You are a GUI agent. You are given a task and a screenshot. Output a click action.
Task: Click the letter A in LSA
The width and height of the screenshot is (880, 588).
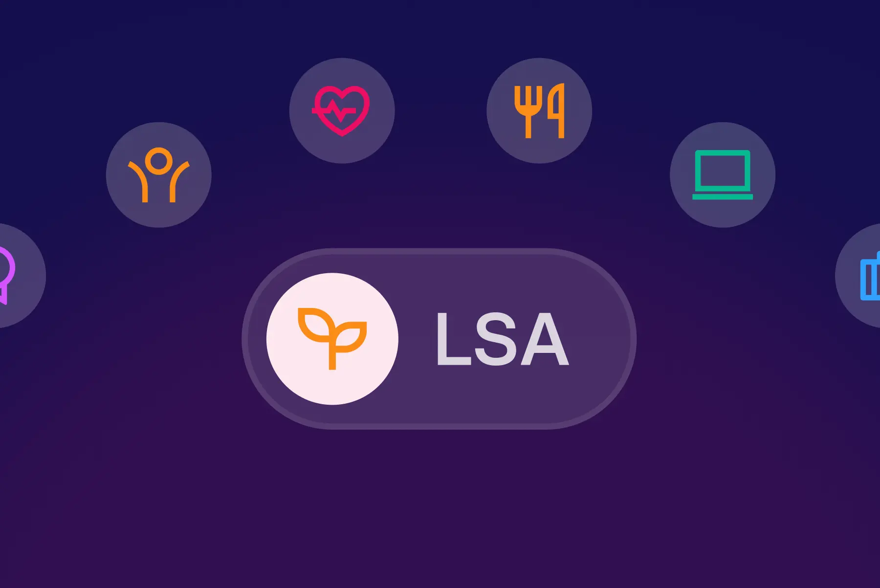point(545,339)
